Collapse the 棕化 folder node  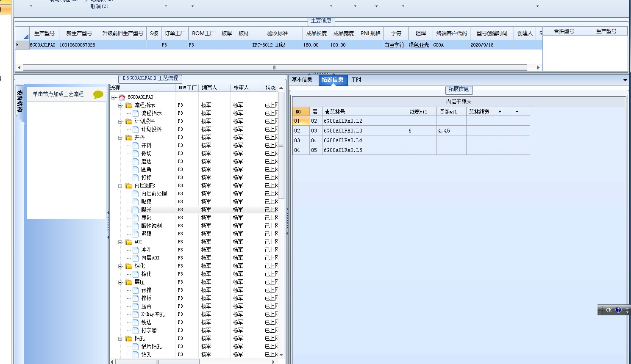[x=120, y=266]
